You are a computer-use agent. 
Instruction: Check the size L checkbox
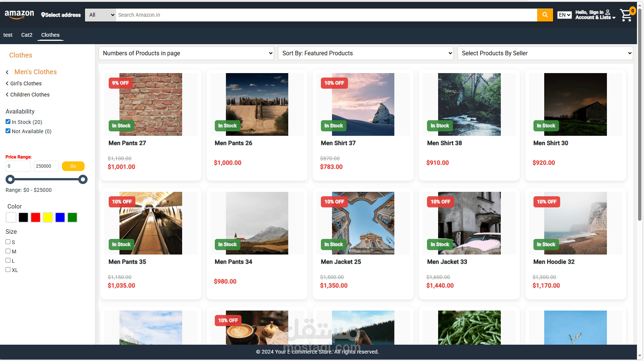[x=8, y=260]
